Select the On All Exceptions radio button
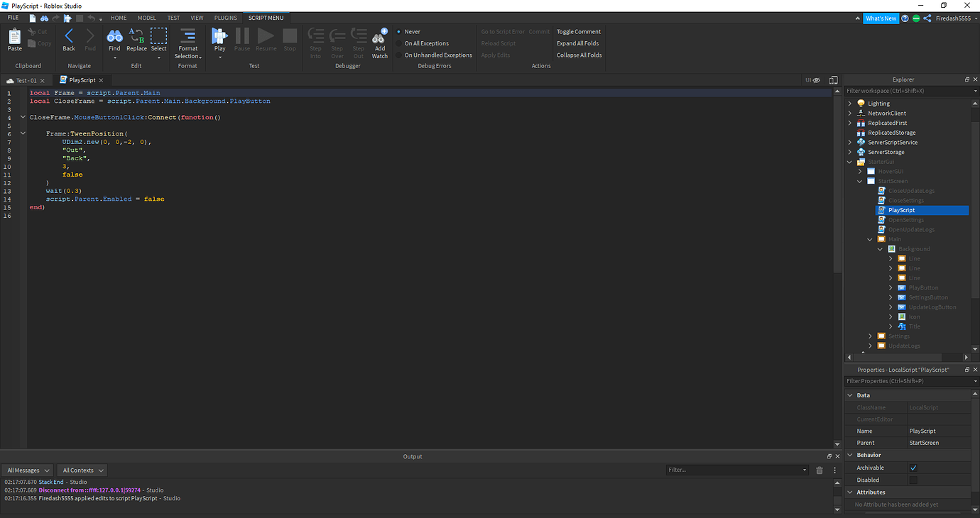Screen dimensions: 980x518 tap(398, 43)
